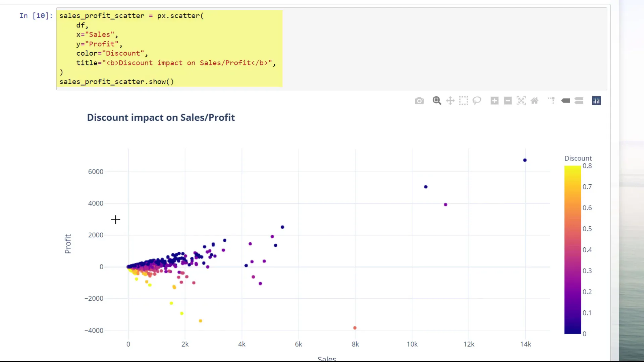
Task: Click the chart title Discount impact on Sales/Profit
Action: 160,117
